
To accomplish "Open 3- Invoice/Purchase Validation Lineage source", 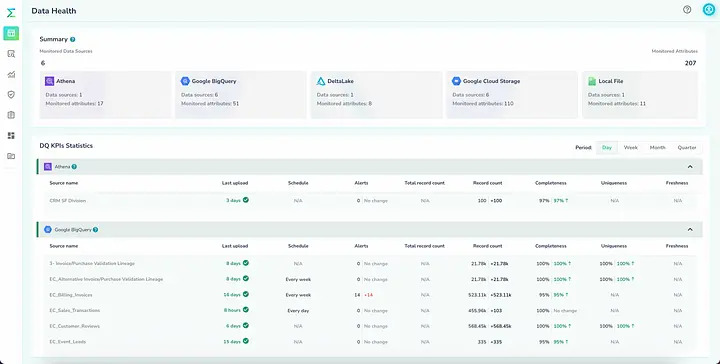I will point(92,263).
